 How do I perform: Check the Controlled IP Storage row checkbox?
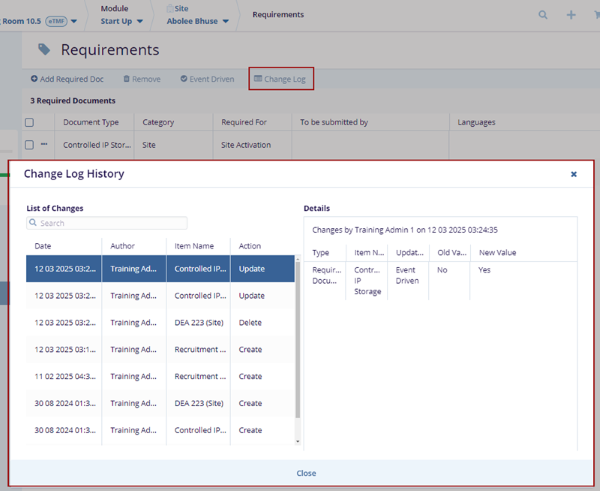(29, 145)
